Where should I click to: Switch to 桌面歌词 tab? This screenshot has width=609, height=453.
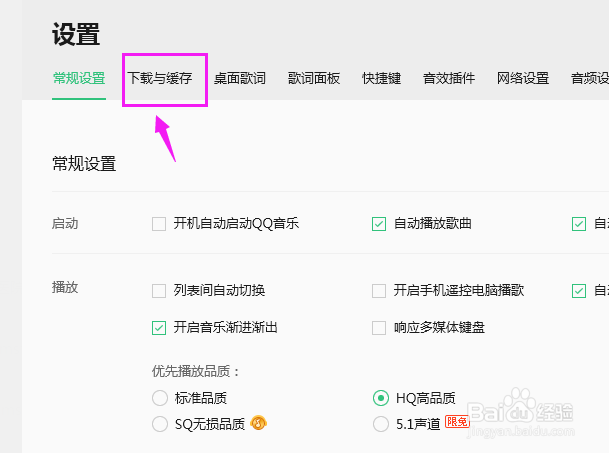click(x=240, y=78)
